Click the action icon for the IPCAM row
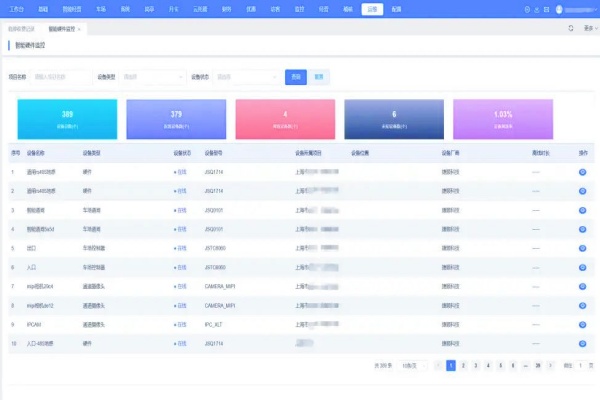 click(582, 324)
